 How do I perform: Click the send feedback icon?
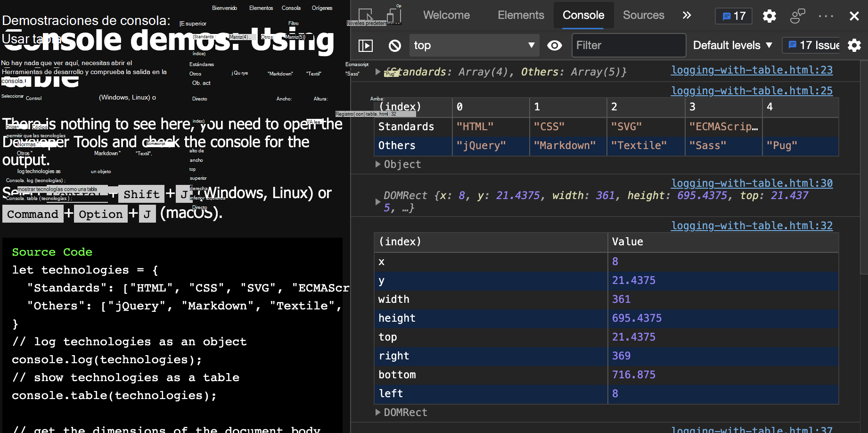797,16
